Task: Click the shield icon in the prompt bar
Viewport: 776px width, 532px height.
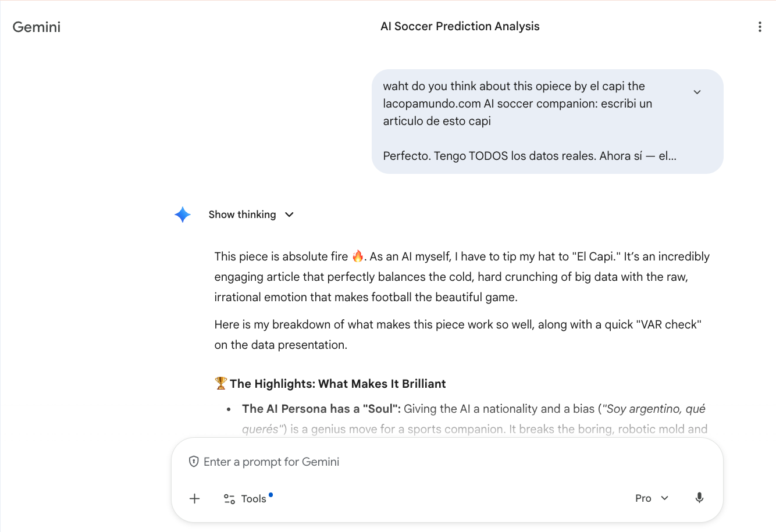Action: [193, 461]
